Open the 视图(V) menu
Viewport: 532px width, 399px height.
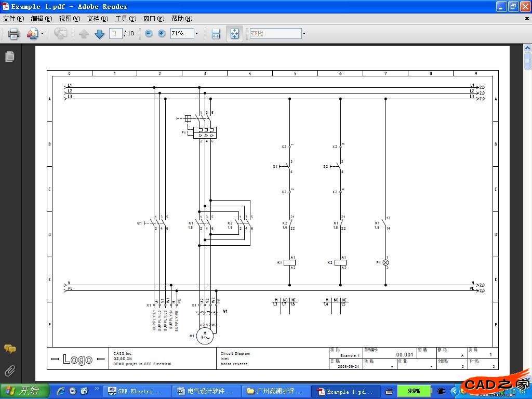69,19
